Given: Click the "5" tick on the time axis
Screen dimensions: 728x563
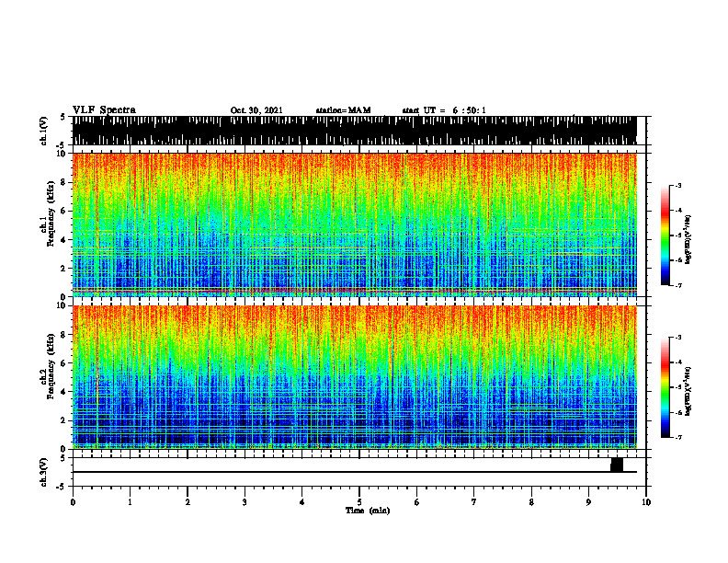Looking at the screenshot, I should pyautogui.click(x=359, y=502).
